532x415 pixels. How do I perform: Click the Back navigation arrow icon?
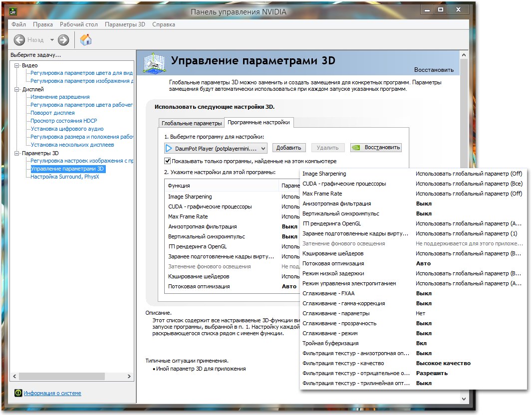(19, 40)
